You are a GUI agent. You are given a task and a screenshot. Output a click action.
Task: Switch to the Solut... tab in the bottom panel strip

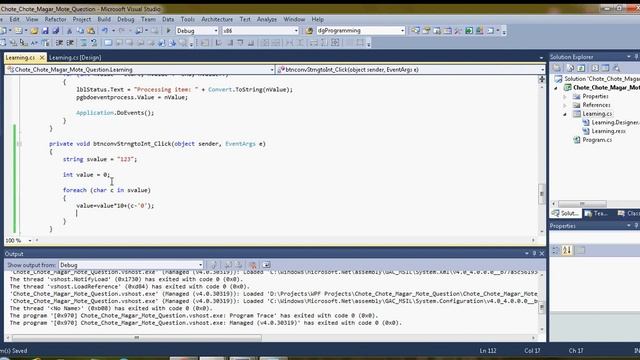click(x=566, y=213)
